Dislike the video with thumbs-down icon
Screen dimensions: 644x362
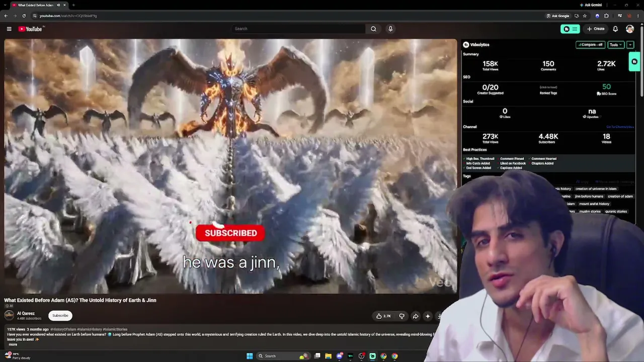(401, 316)
